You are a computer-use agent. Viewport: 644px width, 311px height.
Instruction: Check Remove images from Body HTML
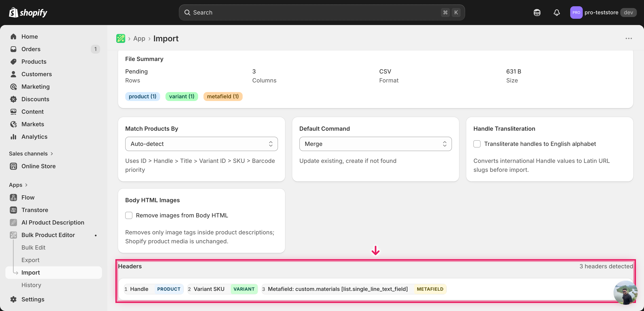pyautogui.click(x=129, y=215)
